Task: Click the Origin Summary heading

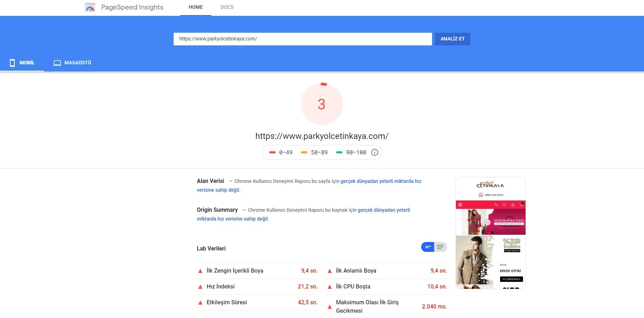Action: (x=217, y=210)
